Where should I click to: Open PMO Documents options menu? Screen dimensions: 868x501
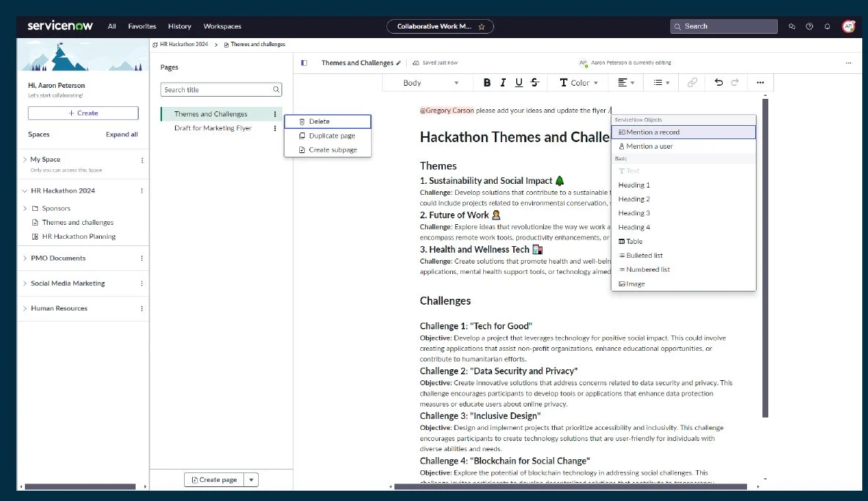click(x=141, y=259)
